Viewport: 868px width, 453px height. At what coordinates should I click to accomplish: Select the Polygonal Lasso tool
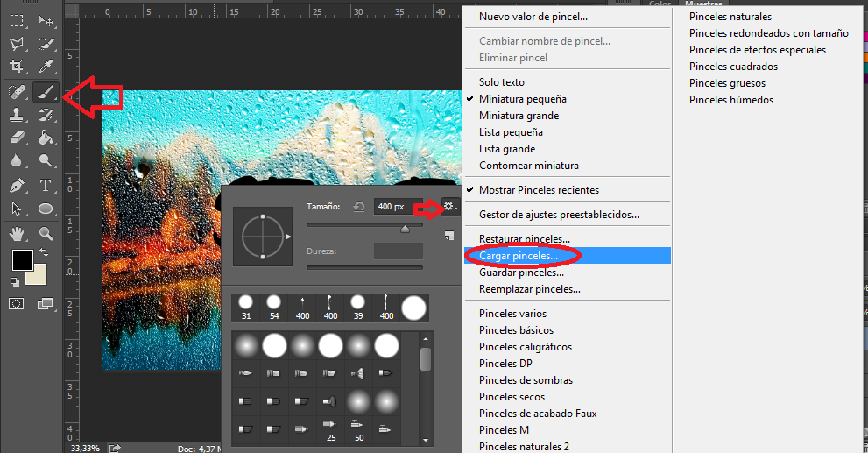point(17,44)
